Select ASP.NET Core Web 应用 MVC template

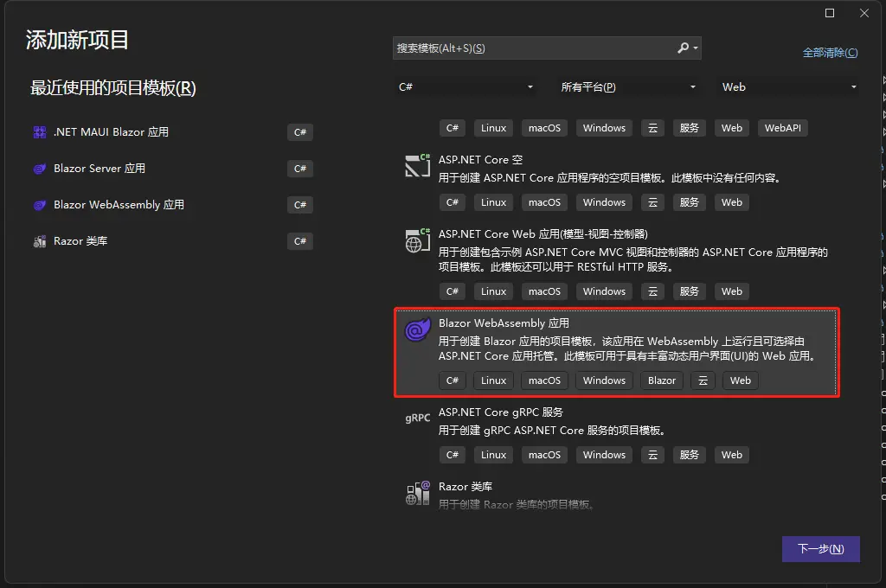(x=543, y=234)
